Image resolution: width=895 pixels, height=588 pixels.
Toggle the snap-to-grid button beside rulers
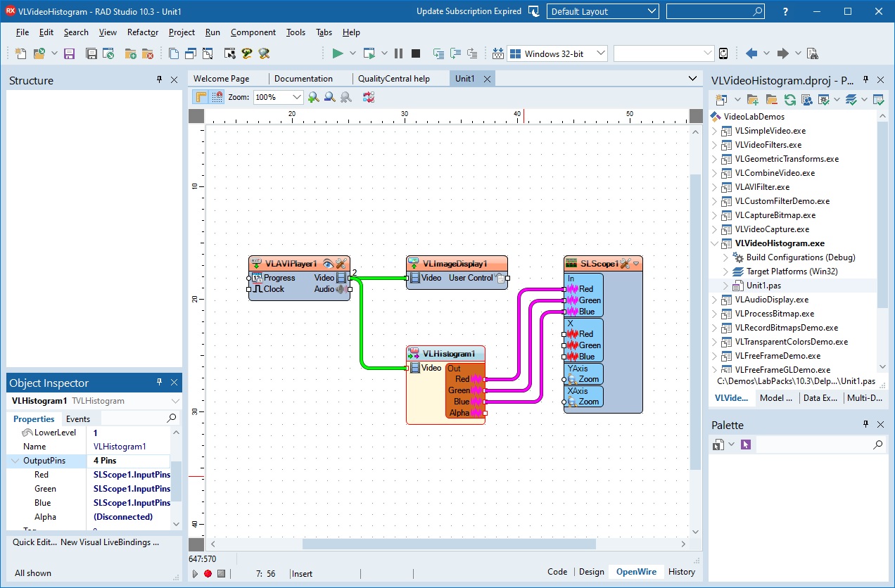coord(217,98)
